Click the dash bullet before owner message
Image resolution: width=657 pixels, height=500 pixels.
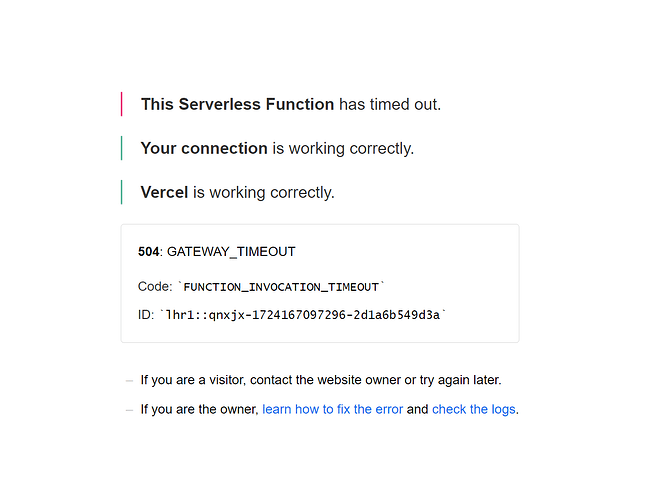click(129, 410)
